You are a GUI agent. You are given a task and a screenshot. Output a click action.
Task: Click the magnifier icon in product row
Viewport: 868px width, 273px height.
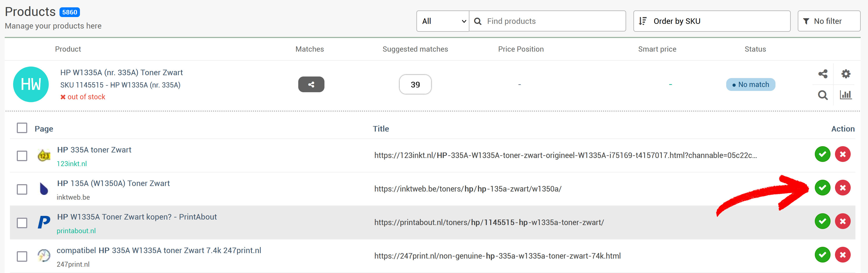pos(822,95)
